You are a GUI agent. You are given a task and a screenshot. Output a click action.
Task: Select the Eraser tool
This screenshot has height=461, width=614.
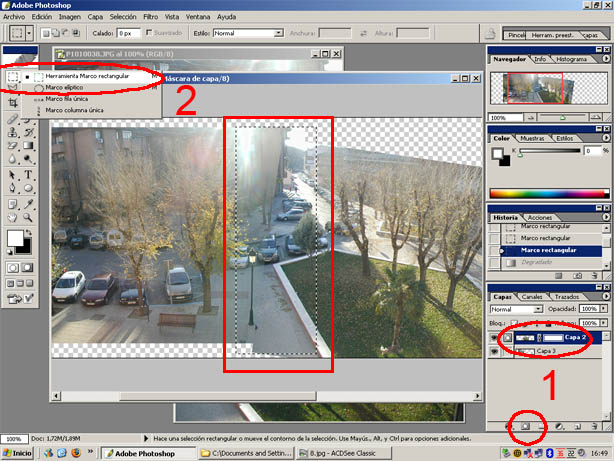pos(13,145)
